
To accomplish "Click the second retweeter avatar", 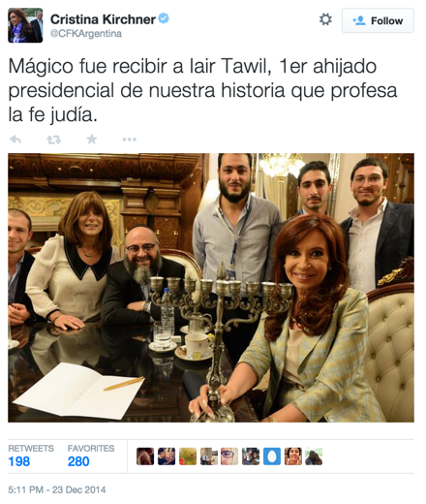I will click(x=167, y=457).
